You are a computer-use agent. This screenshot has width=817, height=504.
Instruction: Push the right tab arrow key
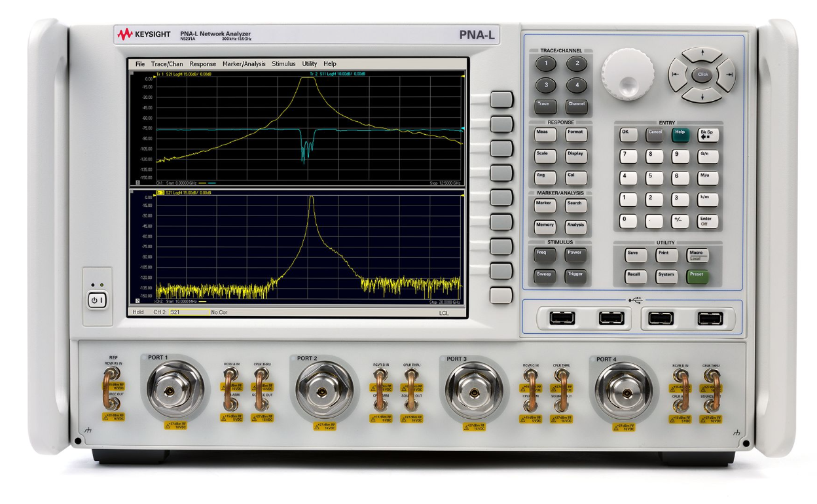[726, 75]
